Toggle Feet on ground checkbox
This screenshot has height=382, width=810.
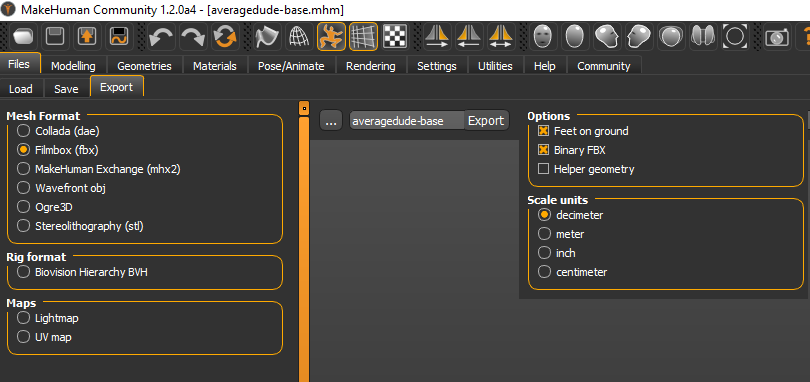tap(543, 131)
